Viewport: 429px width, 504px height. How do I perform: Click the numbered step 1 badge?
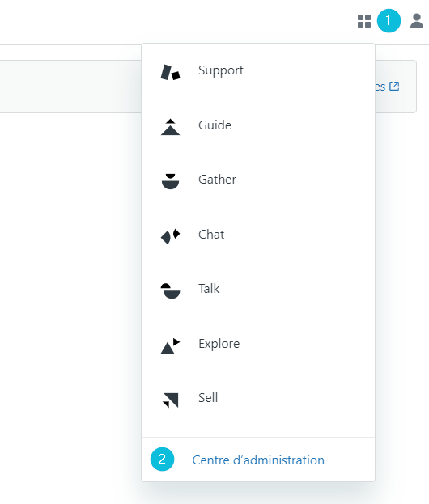click(x=389, y=21)
